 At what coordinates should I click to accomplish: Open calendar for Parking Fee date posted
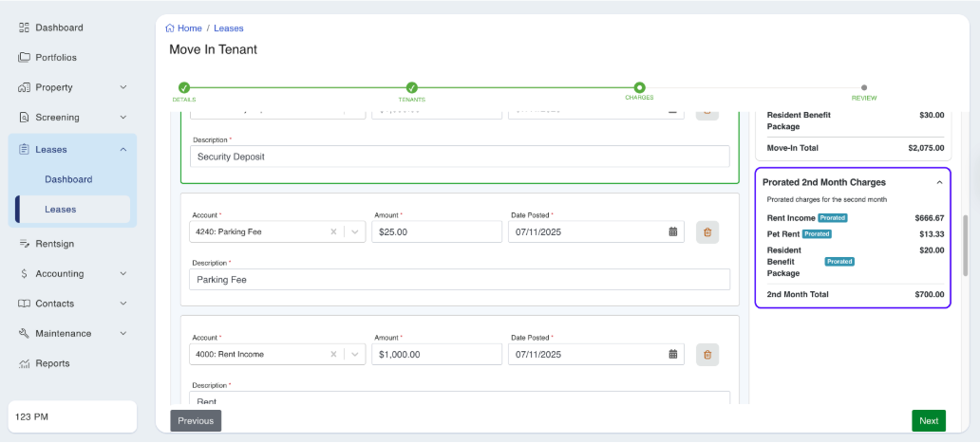tap(672, 232)
